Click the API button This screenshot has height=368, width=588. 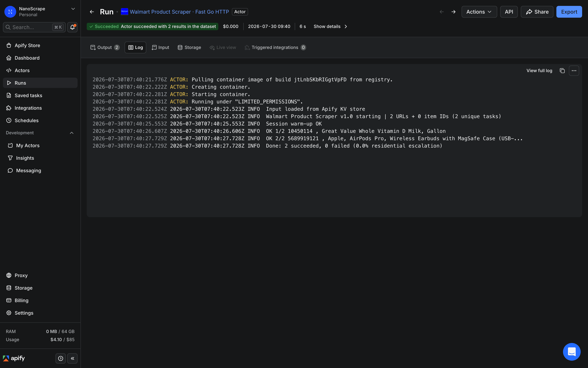(509, 12)
